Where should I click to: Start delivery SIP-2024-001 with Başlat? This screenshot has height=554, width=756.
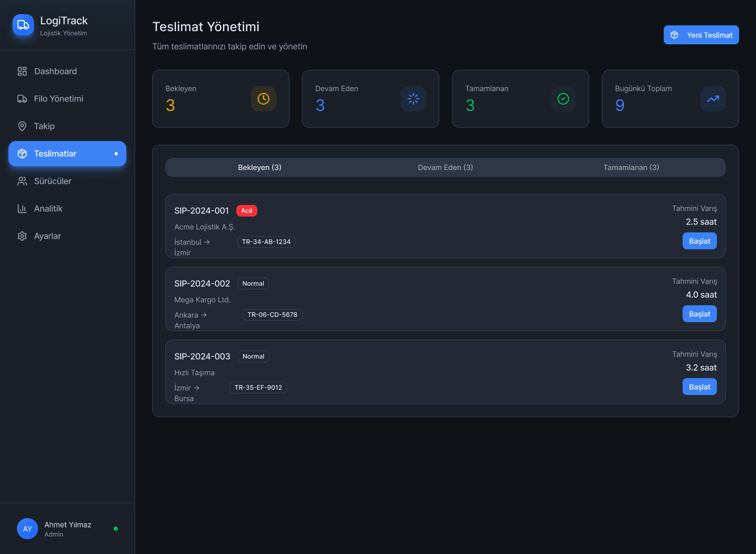[699, 241]
